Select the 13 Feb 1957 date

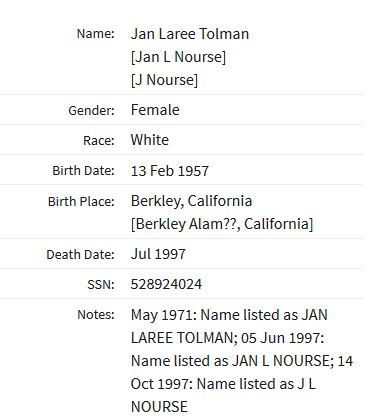click(170, 171)
